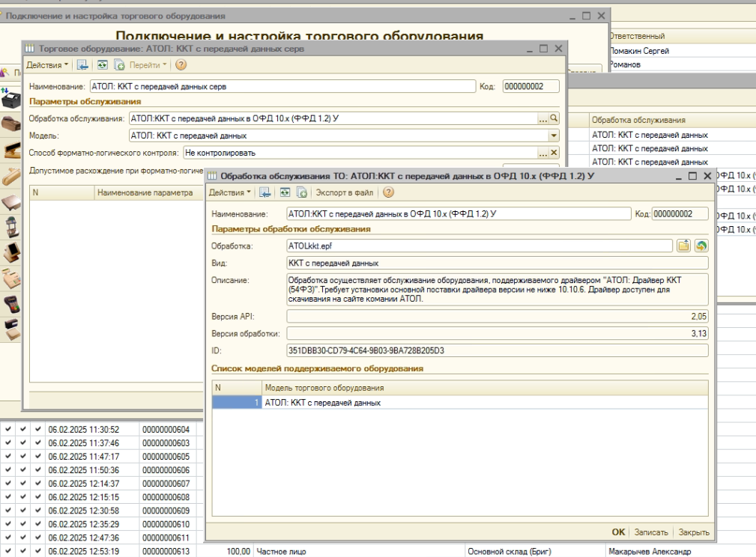Click the Вид field with ККТ с передачей данных
This screenshot has width=756, height=557.
[x=497, y=263]
